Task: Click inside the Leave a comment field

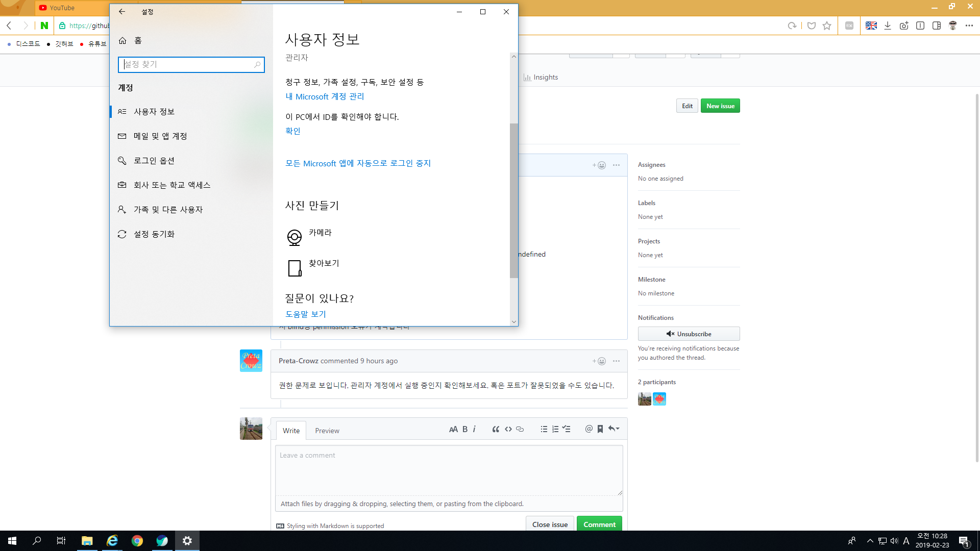Action: 449,469
